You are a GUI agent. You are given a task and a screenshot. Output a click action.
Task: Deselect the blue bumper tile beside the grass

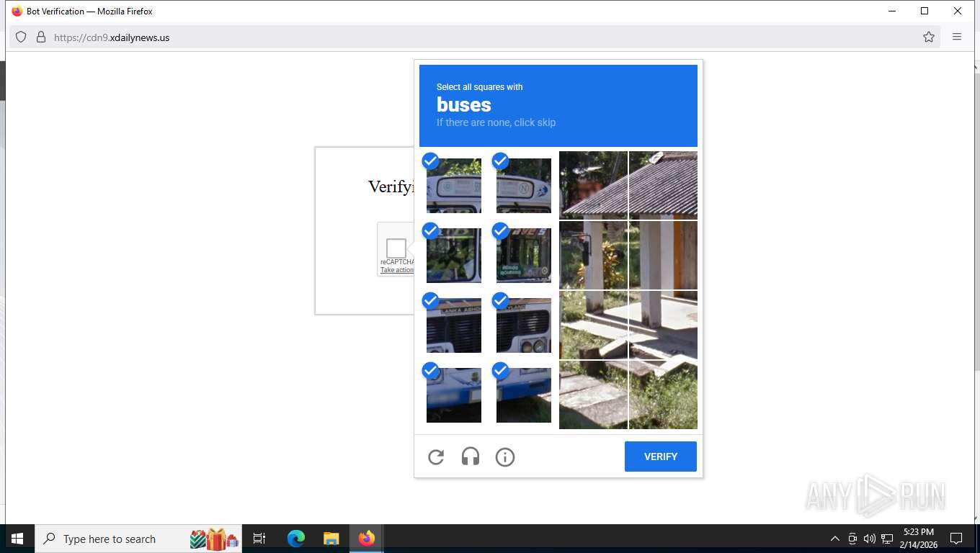pos(524,395)
